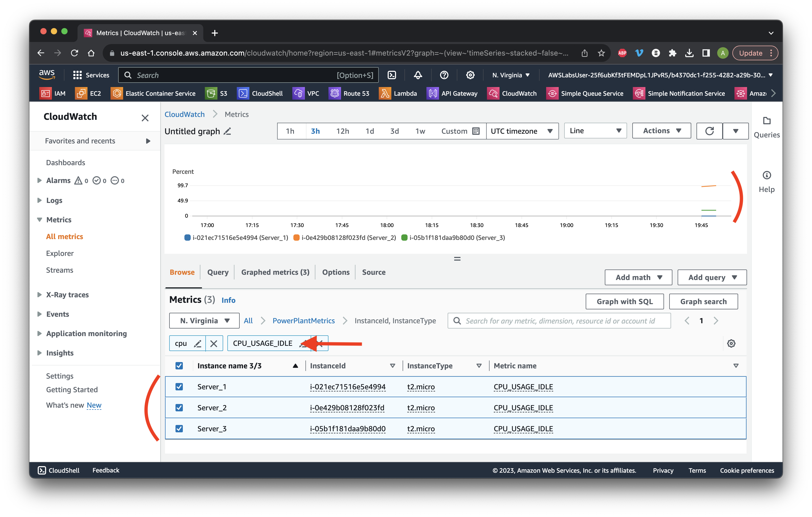This screenshot has width=812, height=517.
Task: Uncheck the Server_1 metric row
Action: pos(179,387)
